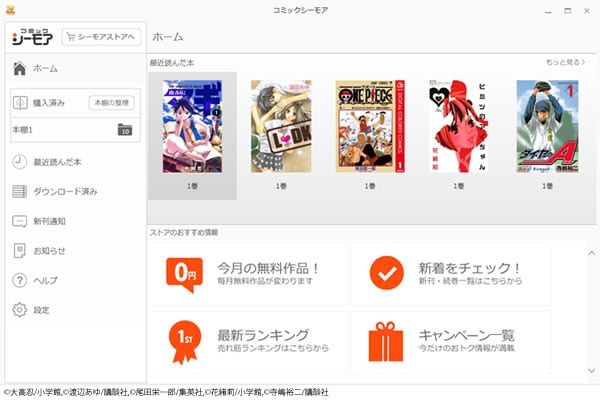Click the store info scroll up arrow

(592, 253)
